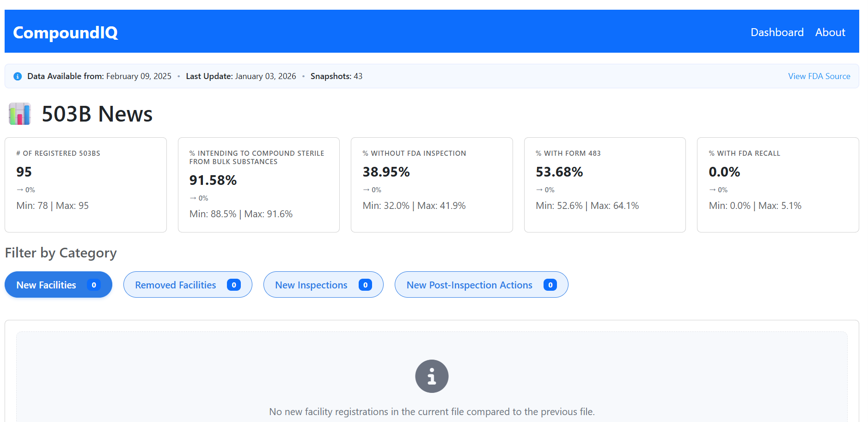Toggle the Removed Facilities filter
868x422 pixels.
187,285
